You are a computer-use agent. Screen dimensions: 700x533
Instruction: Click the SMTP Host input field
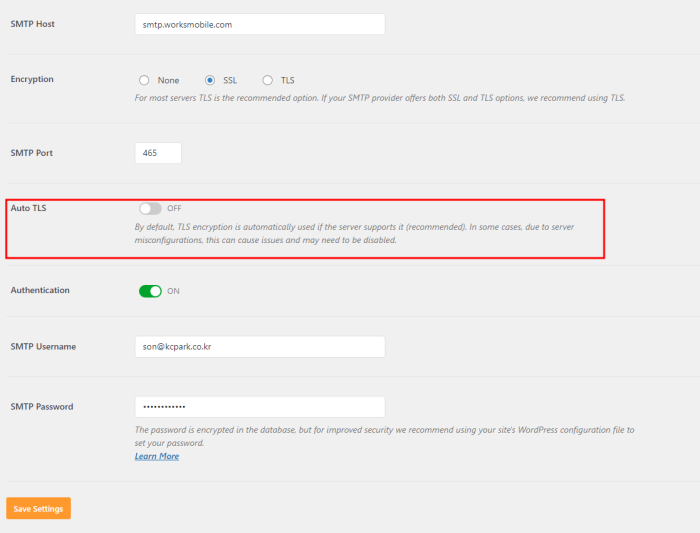point(260,24)
